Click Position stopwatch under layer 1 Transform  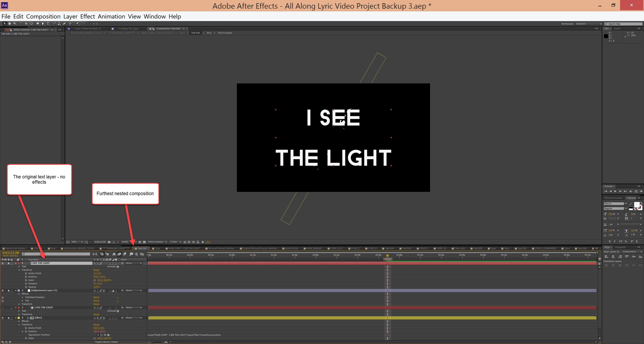click(x=26, y=277)
